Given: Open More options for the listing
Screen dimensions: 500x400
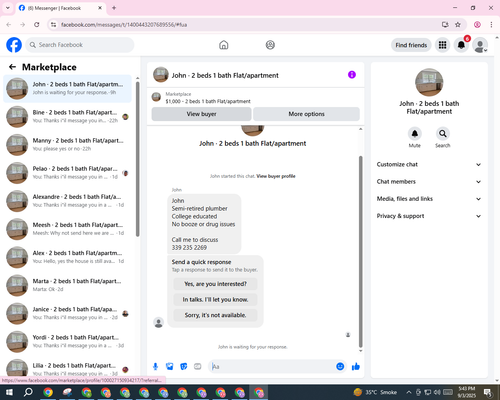Looking at the screenshot, I should point(306,114).
